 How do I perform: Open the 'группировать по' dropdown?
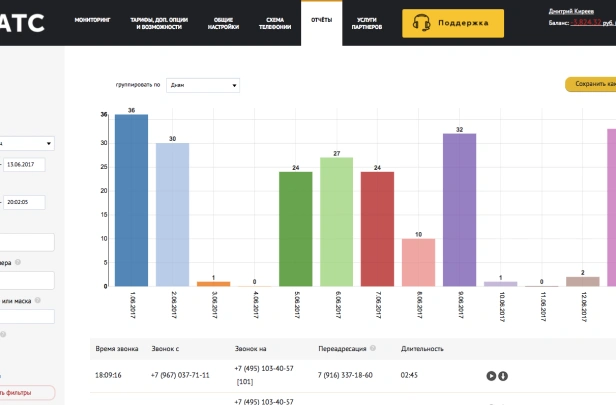(x=203, y=85)
